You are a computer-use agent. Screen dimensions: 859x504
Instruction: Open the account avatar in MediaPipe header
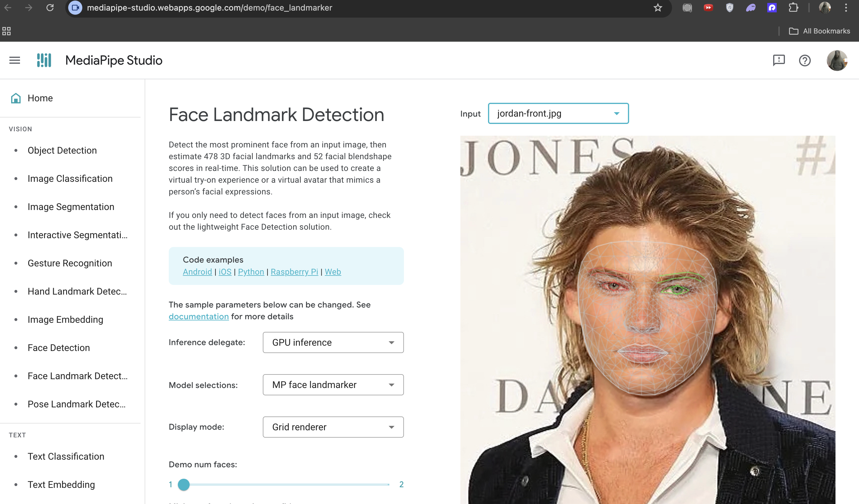click(x=837, y=60)
